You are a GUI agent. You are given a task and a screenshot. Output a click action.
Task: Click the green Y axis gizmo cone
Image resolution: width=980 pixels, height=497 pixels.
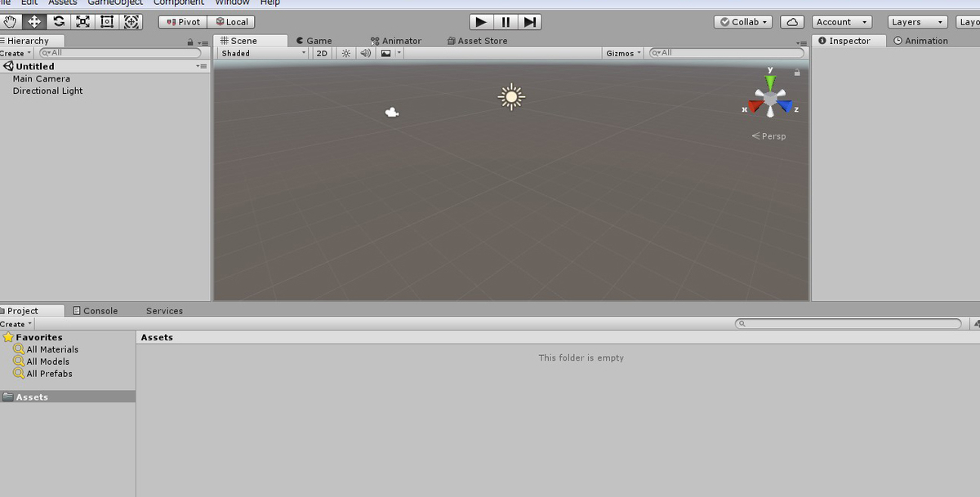click(x=770, y=83)
